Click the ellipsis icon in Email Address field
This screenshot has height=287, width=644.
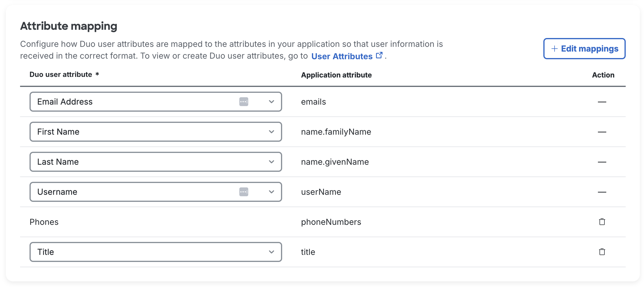pyautogui.click(x=243, y=102)
